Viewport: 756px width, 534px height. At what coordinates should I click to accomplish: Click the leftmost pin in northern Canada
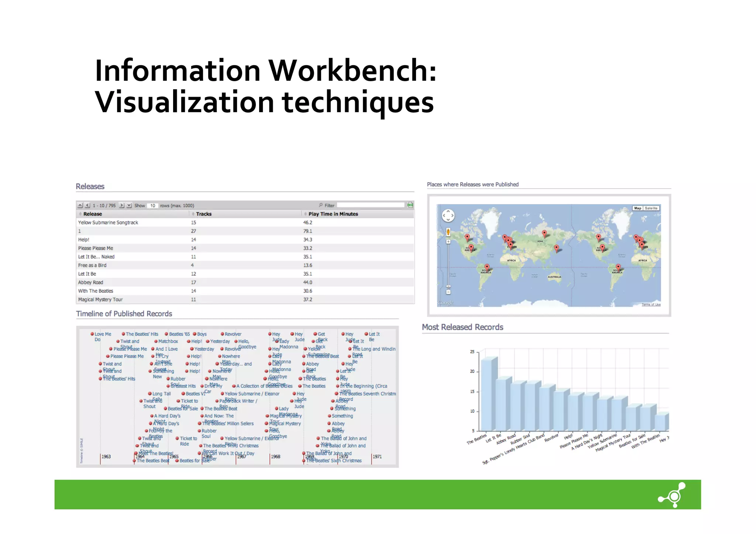coord(467,237)
